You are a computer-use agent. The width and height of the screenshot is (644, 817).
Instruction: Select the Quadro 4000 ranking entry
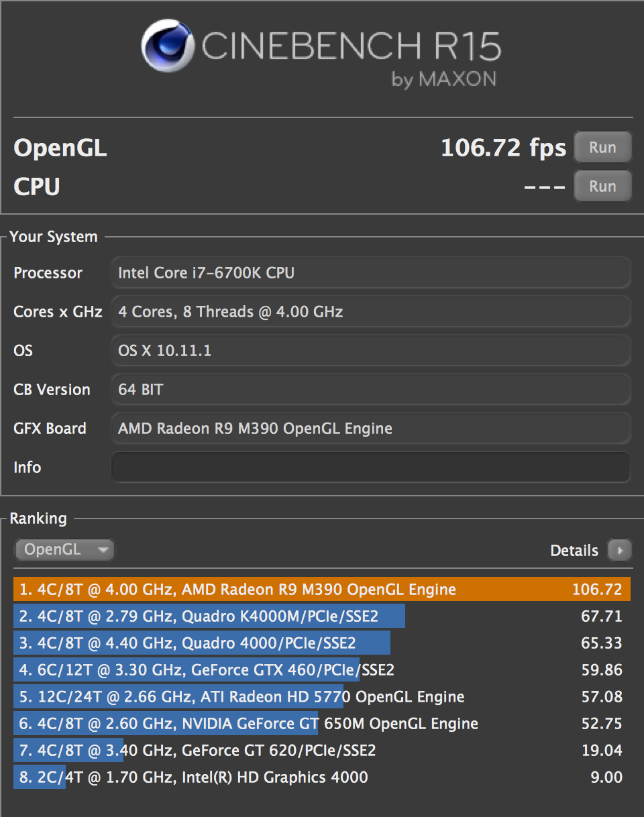(x=321, y=643)
